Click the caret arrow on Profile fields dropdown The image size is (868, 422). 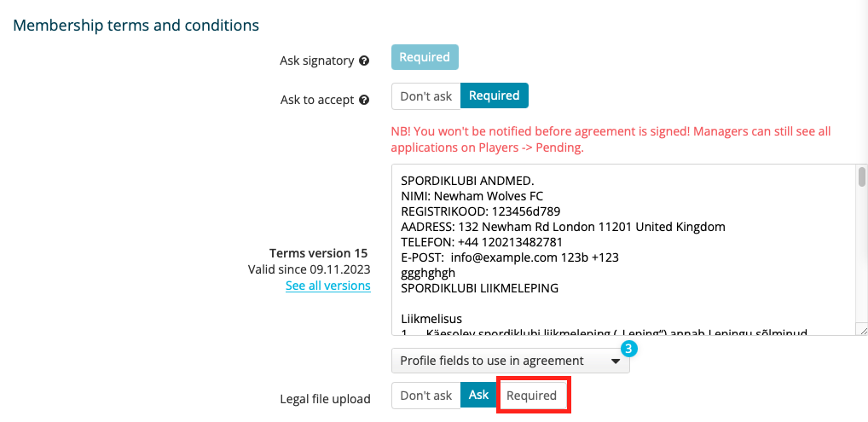point(615,361)
